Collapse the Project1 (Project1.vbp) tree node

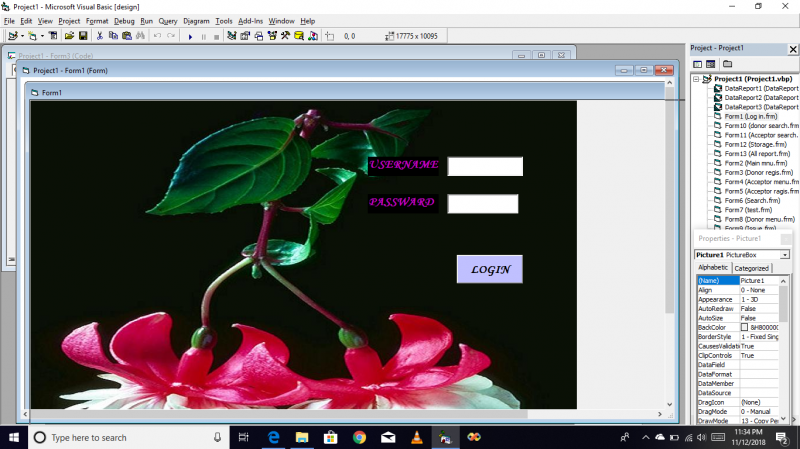click(696, 79)
